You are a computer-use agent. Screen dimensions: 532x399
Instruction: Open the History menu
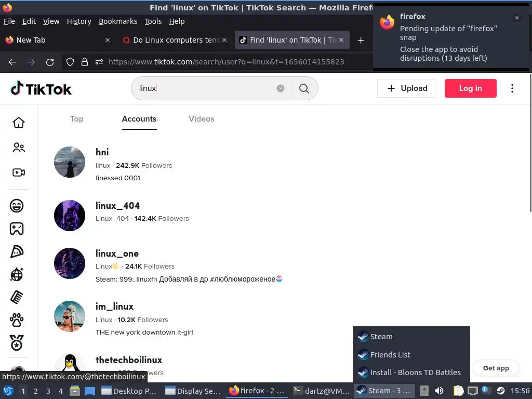79,21
